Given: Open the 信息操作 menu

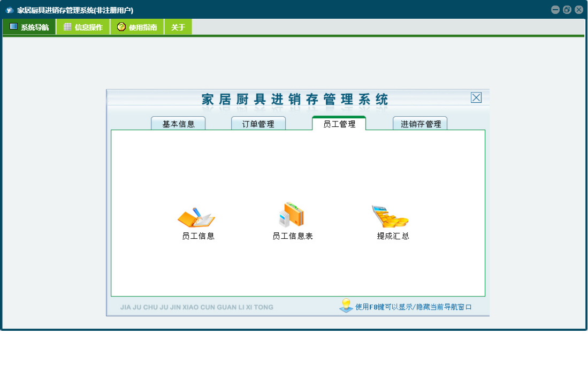Looking at the screenshot, I should pyautogui.click(x=83, y=27).
